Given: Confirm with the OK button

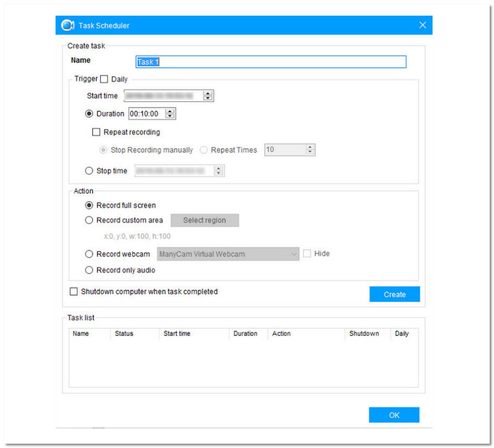Looking at the screenshot, I should (394, 415).
